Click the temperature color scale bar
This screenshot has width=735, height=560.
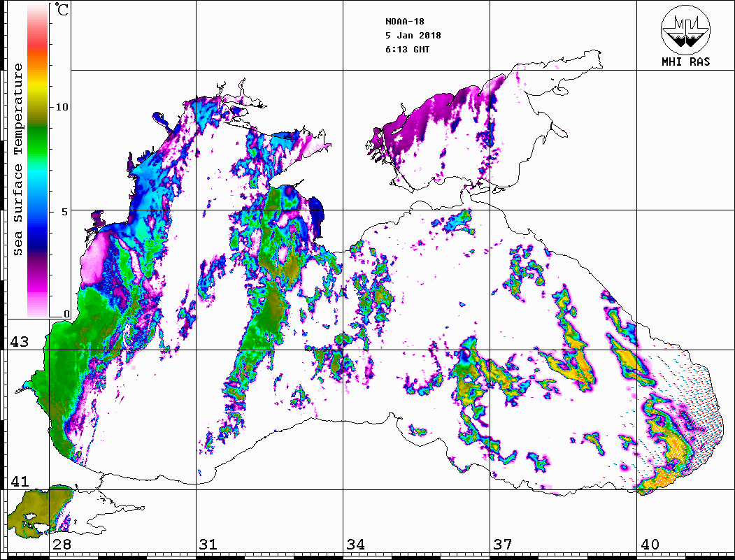pos(38,160)
